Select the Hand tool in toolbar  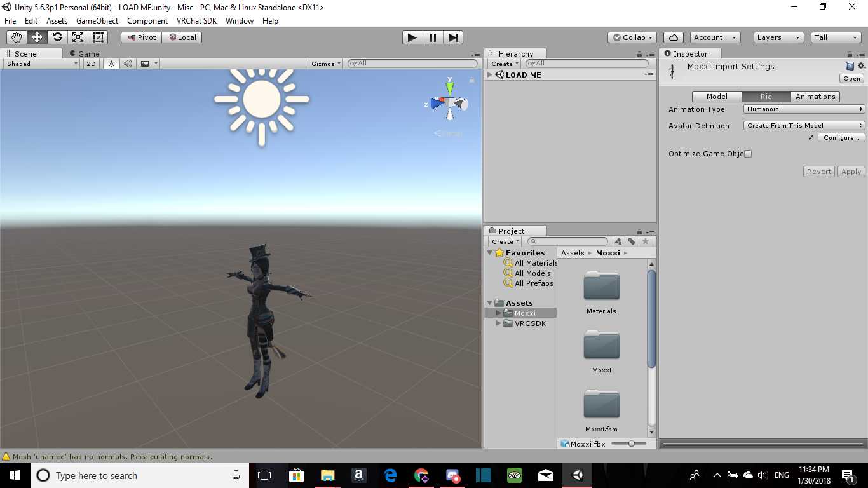(x=17, y=37)
